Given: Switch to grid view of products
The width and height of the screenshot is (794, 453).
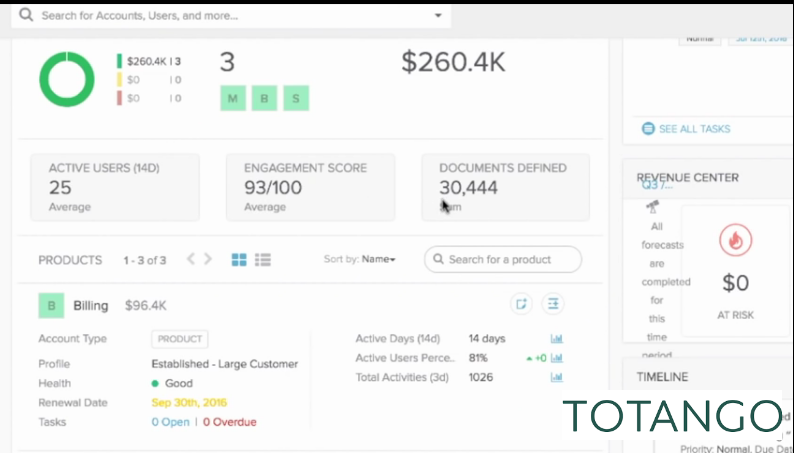Looking at the screenshot, I should point(239,260).
